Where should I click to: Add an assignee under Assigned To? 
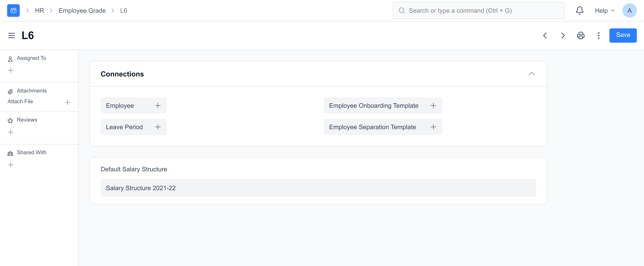coord(11,70)
